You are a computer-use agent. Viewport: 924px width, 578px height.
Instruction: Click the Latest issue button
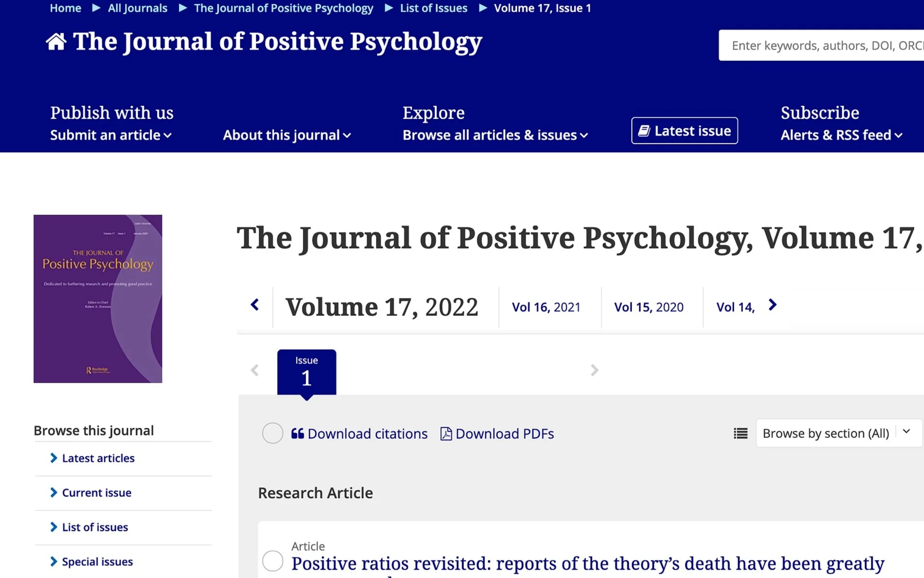pos(684,131)
